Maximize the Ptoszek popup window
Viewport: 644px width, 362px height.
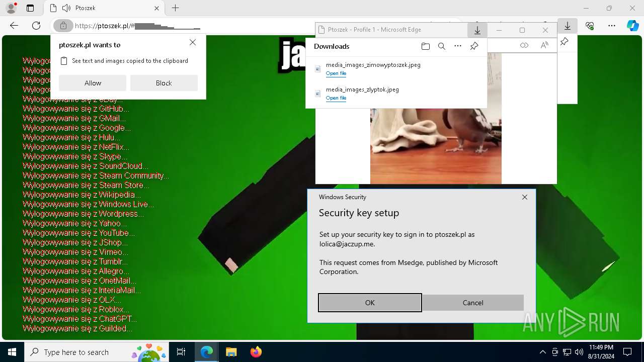point(522,30)
